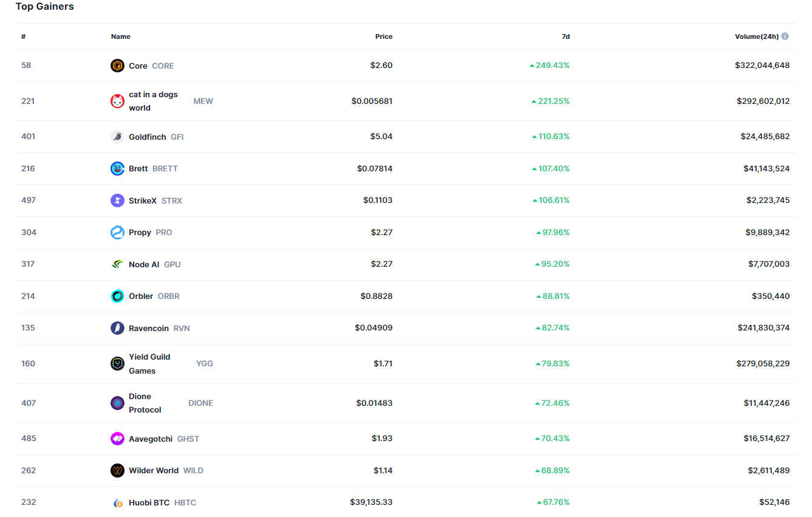Screen dimensions: 812x517
Task: Sort by the # rank column header
Action: [x=23, y=36]
